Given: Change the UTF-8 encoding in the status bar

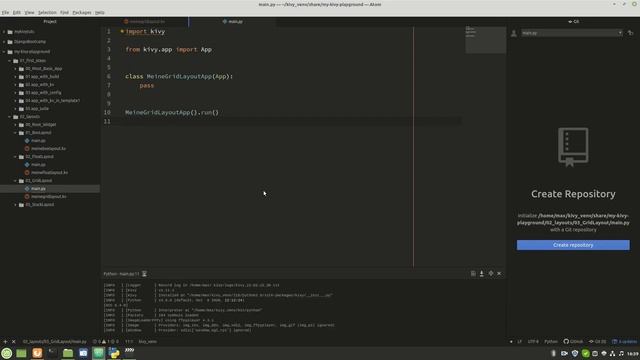Looking at the screenshot, I should [533, 342].
